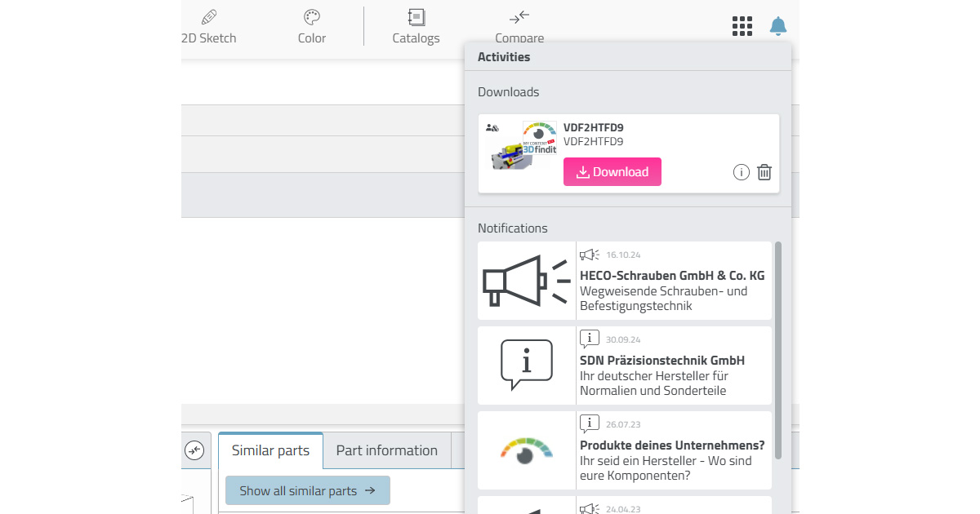Image resolution: width=980 pixels, height=514 pixels.
Task: Click the small info icon dated 30.09.24
Action: tap(590, 339)
